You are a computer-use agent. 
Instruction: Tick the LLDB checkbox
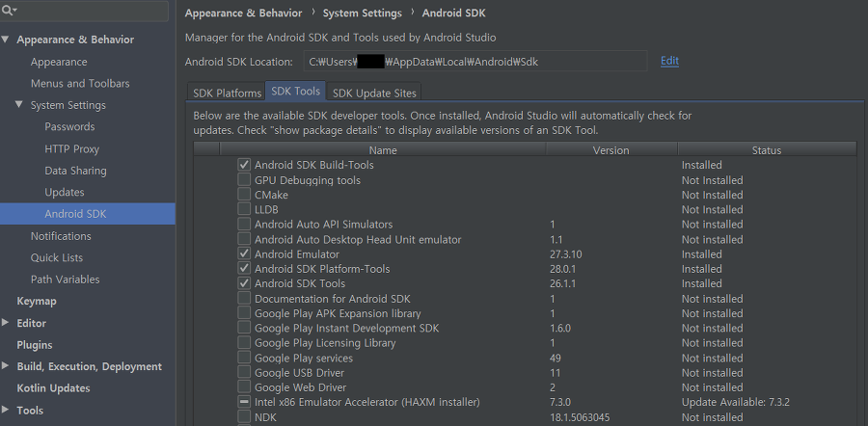[x=244, y=208]
